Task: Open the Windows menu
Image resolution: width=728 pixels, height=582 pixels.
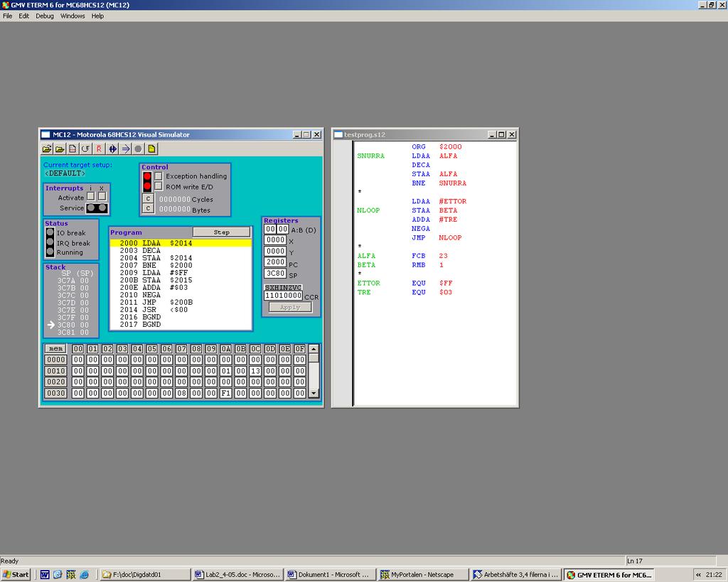Action: click(73, 16)
